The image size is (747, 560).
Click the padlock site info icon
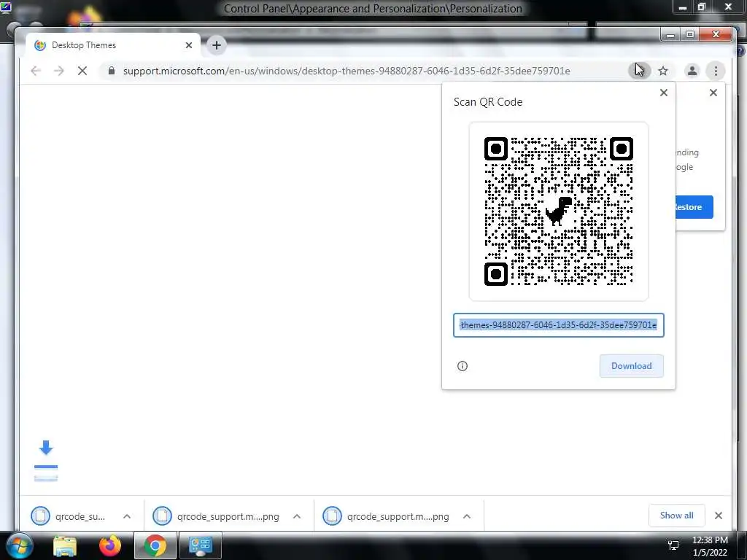[112, 71]
